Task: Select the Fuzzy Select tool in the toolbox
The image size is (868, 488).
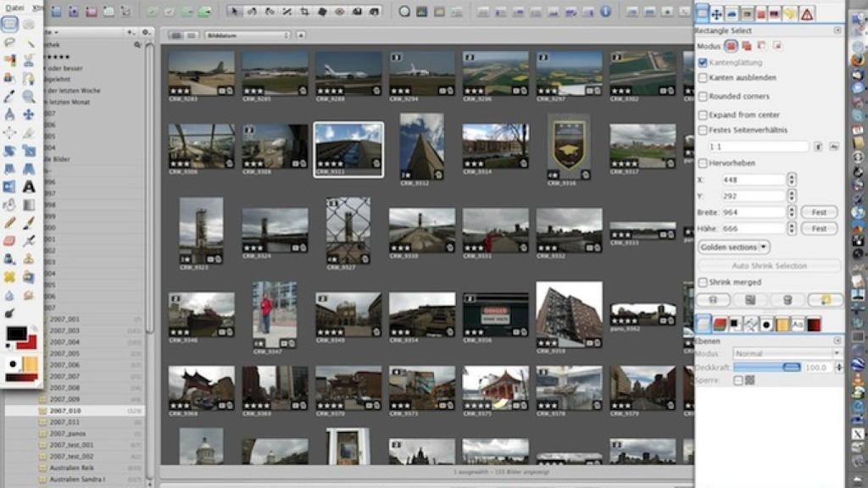Action: [x=29, y=44]
